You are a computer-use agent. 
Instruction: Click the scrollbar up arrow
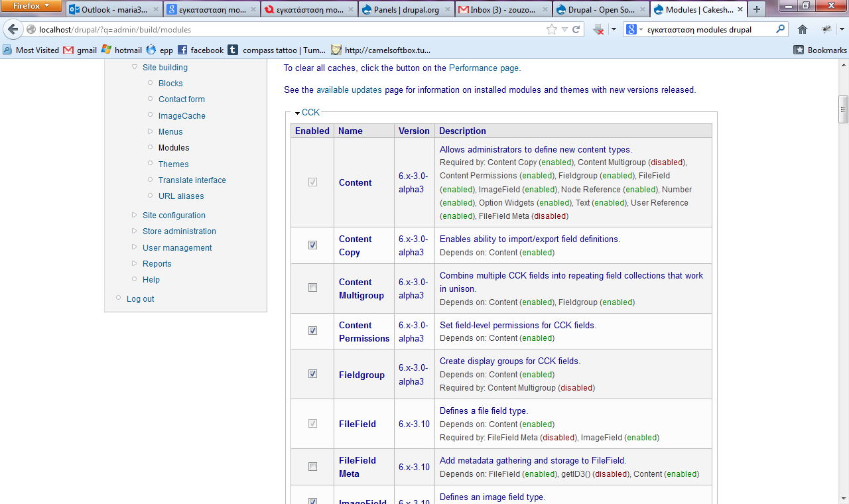[x=843, y=64]
